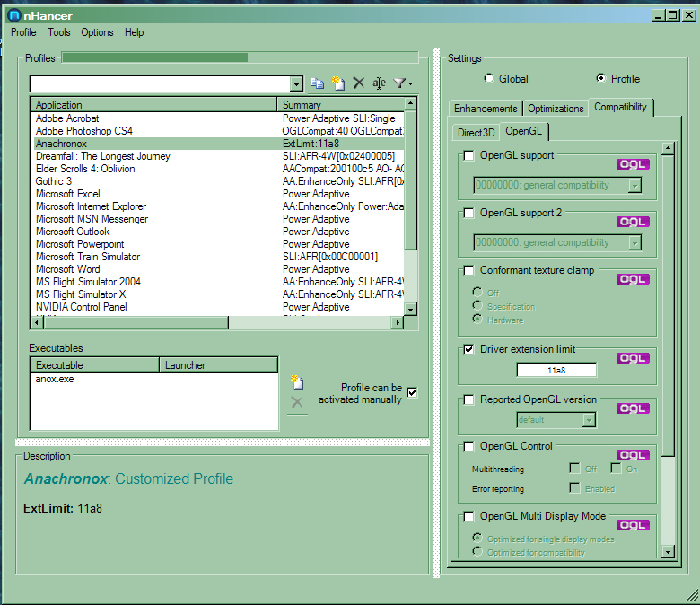Select the Microsoft Outlook profile
The image size is (700, 605).
click(x=219, y=232)
